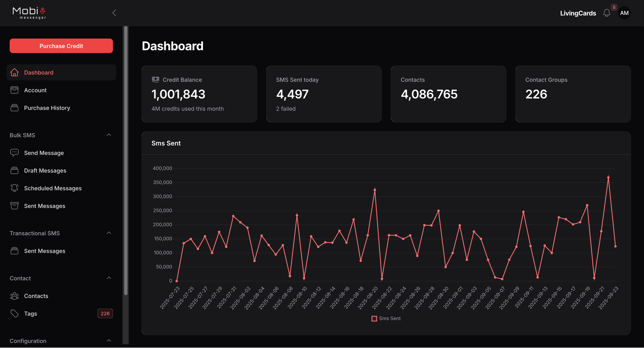Click the Scheduled Messages bell icon
The height and width of the screenshot is (348, 644).
(14, 188)
